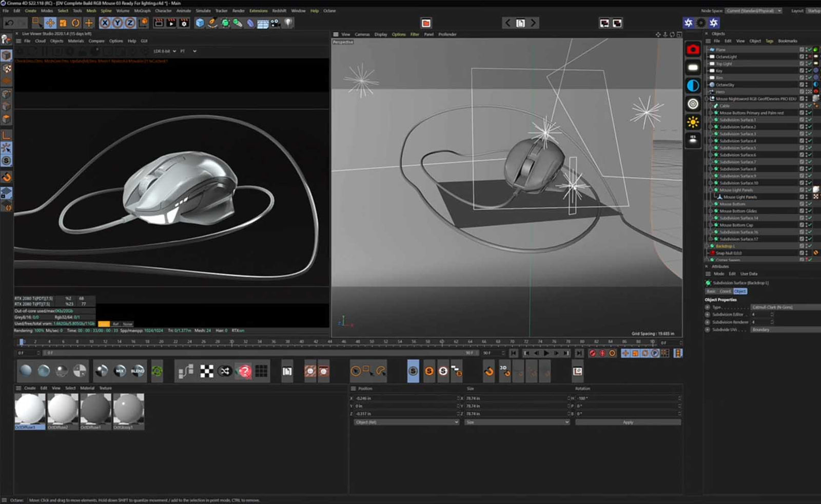The height and width of the screenshot is (504, 821).
Task: Toggle the X axis lock
Action: pyautogui.click(x=105, y=23)
